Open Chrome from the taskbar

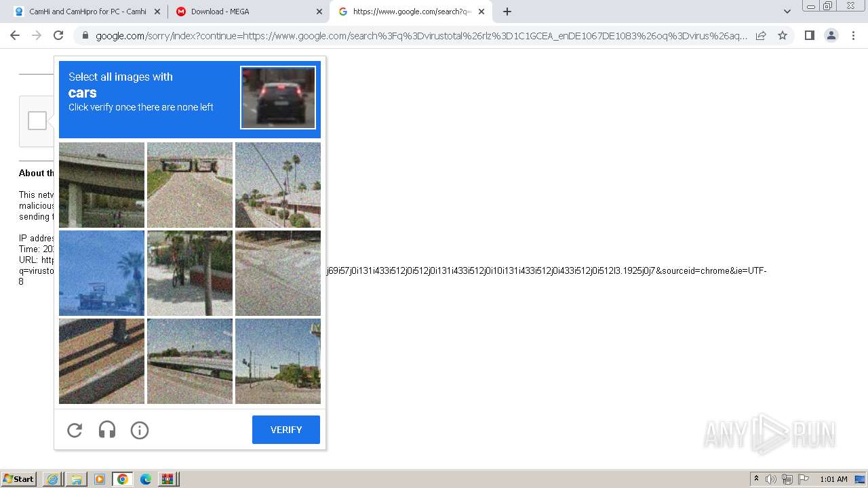(122, 479)
